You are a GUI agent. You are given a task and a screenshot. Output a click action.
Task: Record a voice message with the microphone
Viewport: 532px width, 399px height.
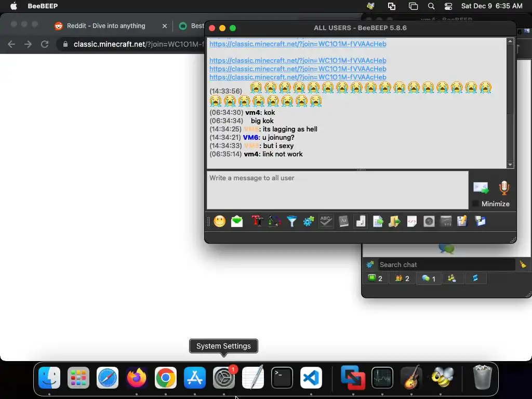[x=504, y=188]
